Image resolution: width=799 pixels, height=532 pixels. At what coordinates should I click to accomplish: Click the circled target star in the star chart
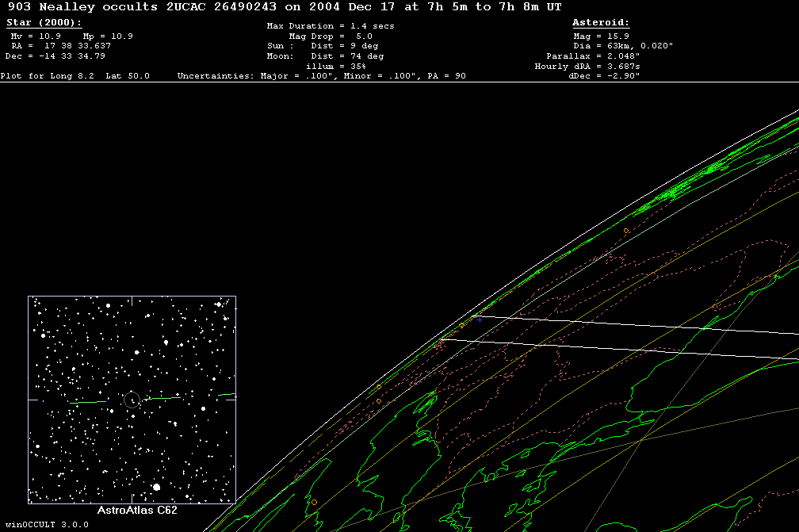click(132, 400)
